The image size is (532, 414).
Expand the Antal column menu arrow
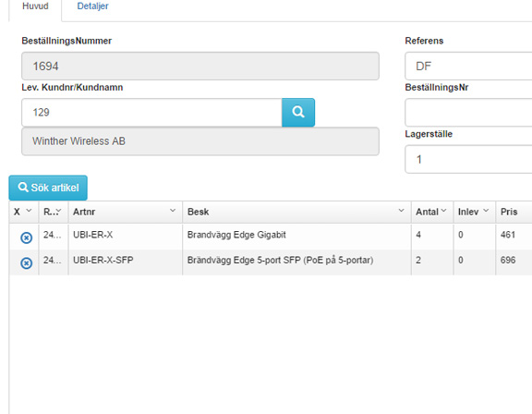point(443,211)
